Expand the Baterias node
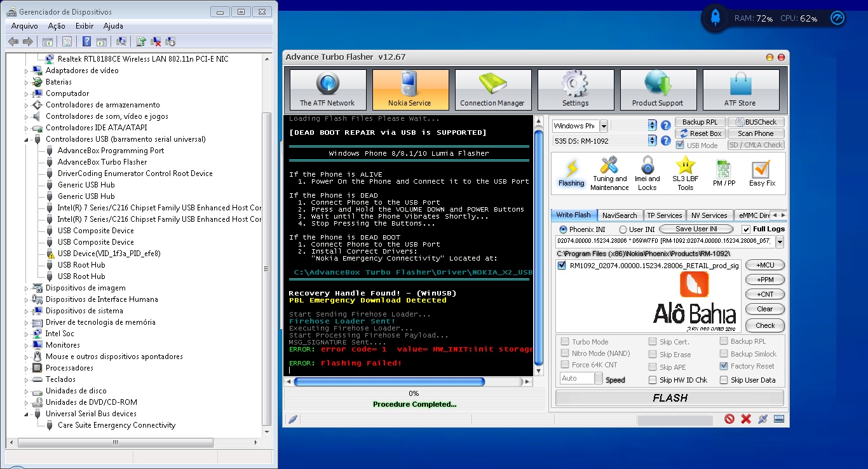 click(x=27, y=82)
